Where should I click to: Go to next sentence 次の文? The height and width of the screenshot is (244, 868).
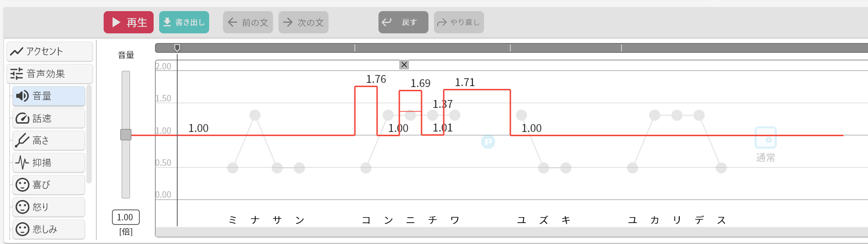(x=304, y=22)
